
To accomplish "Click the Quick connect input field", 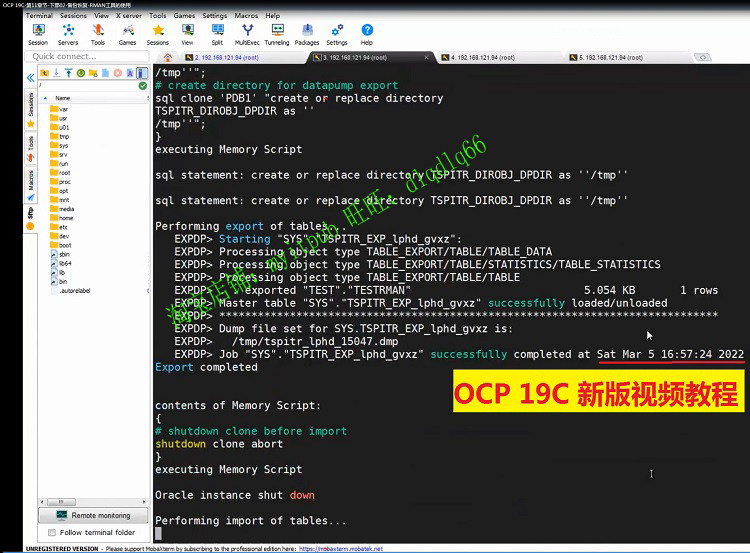I will click(87, 56).
